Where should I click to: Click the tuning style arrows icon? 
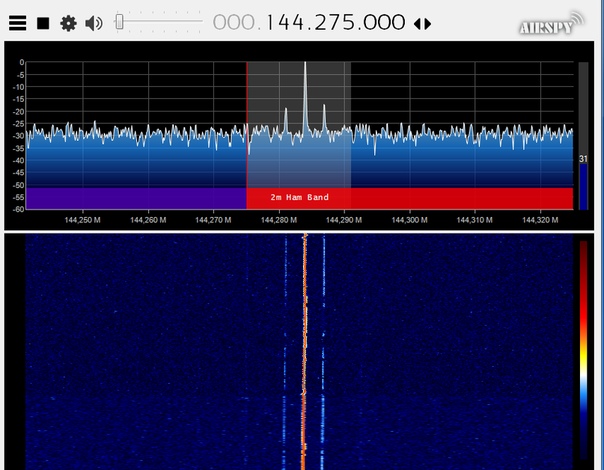click(422, 24)
